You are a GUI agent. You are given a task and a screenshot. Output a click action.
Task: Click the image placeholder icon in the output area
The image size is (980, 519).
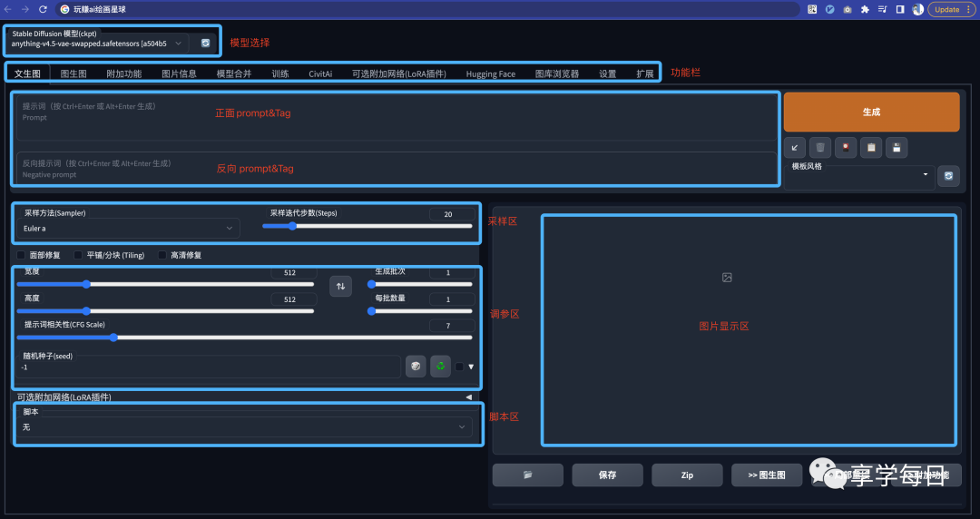[x=727, y=278]
